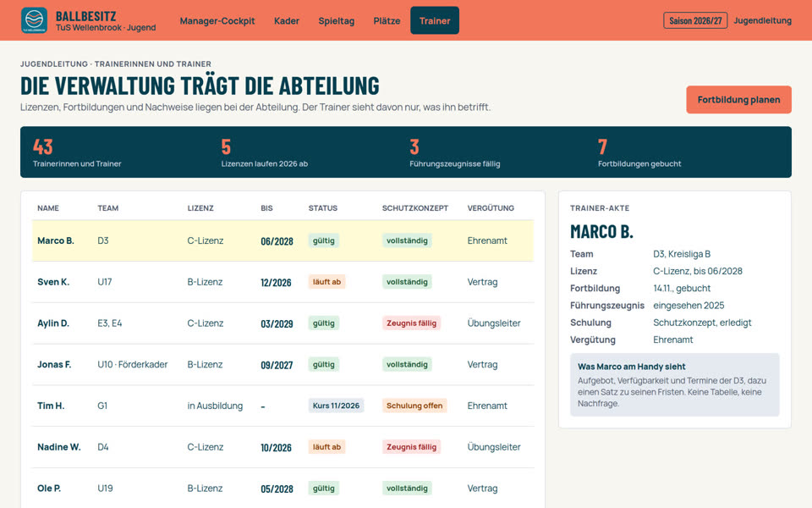Click the MARCO B. heading in Trainer-Akte
Screen dimensions: 812x508
tap(601, 231)
